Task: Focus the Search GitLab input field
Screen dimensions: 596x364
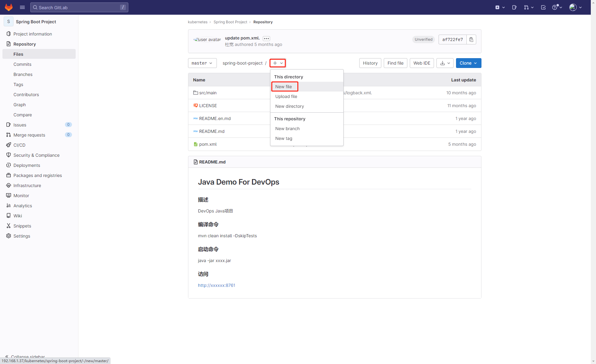Action: (79, 7)
